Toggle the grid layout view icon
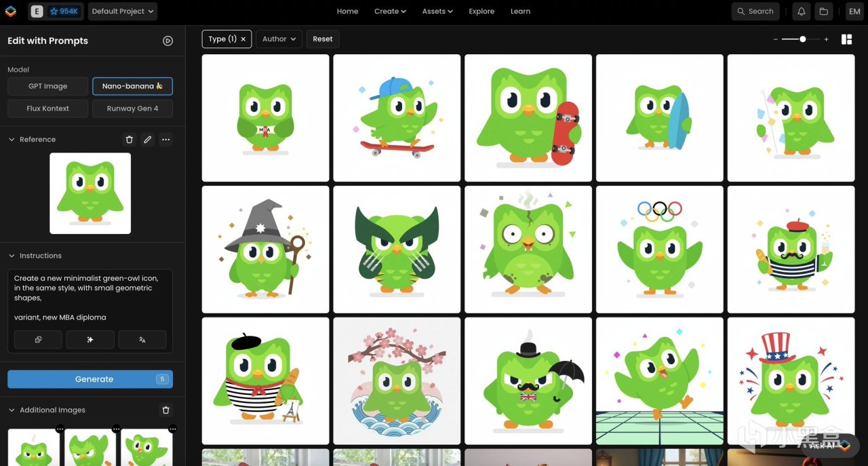 [846, 39]
